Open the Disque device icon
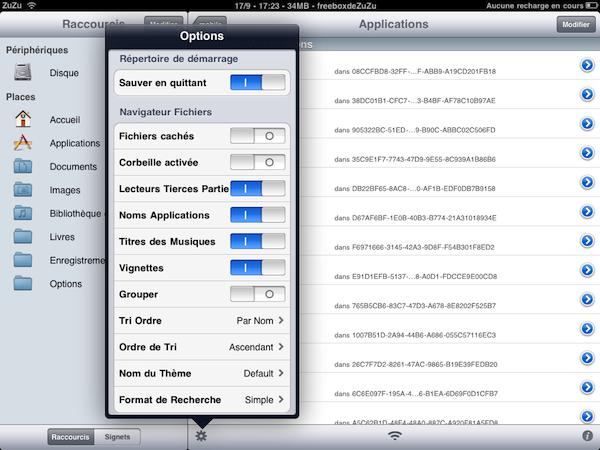Viewport: 600px width, 450px height. point(23,72)
